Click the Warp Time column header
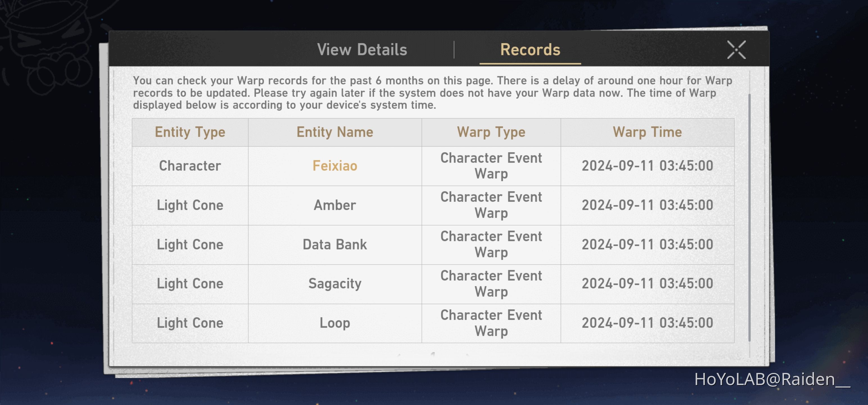The height and width of the screenshot is (405, 868). point(647,132)
